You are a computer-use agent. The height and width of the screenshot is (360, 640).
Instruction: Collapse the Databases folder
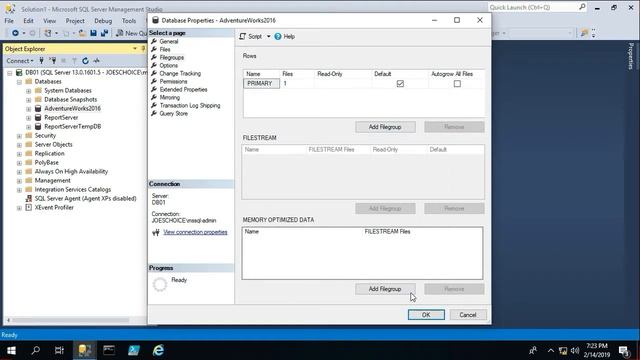[x=19, y=82]
